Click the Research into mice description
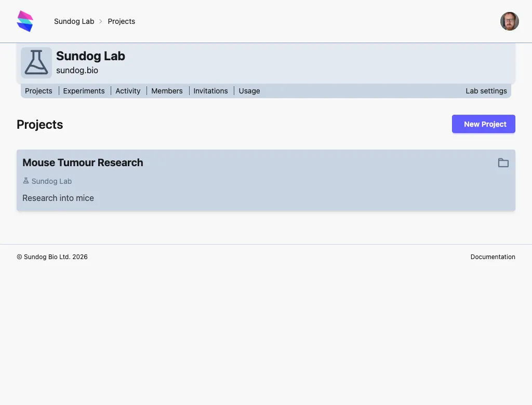 coord(58,198)
